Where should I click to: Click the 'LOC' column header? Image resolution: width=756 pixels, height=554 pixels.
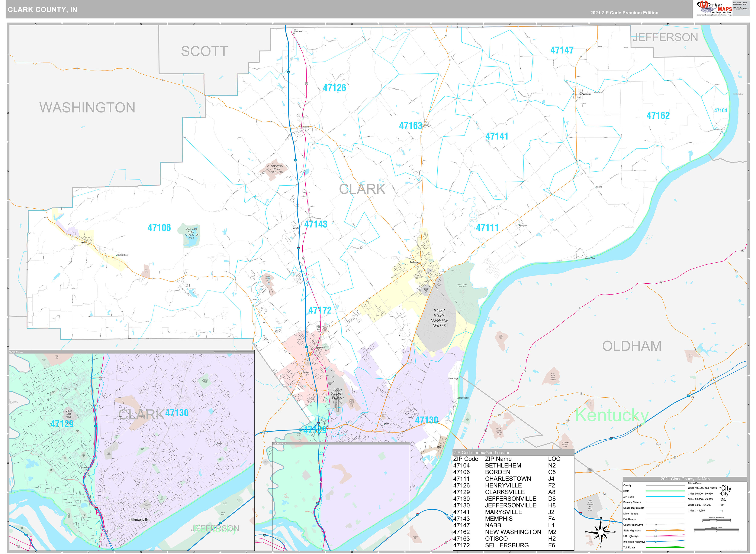point(554,459)
